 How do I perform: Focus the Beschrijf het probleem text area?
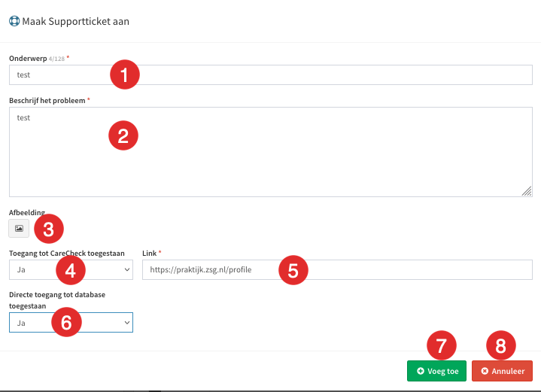(271, 152)
